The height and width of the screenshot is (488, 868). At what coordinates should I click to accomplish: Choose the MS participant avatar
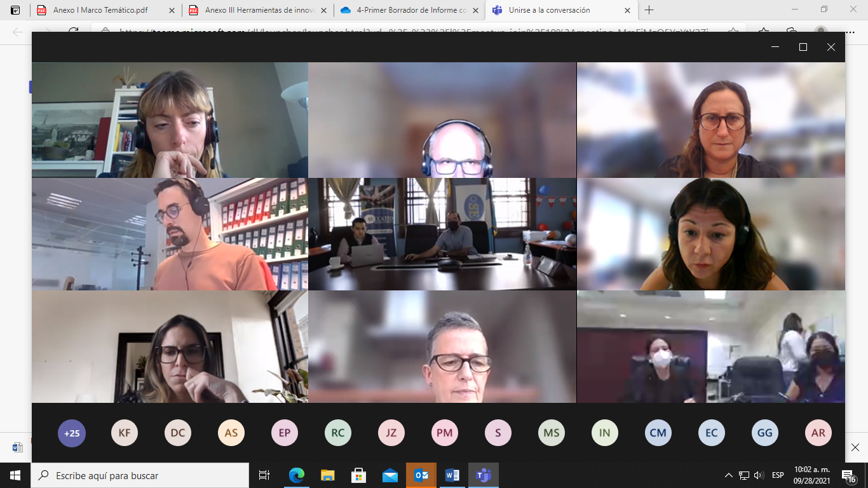(552, 433)
